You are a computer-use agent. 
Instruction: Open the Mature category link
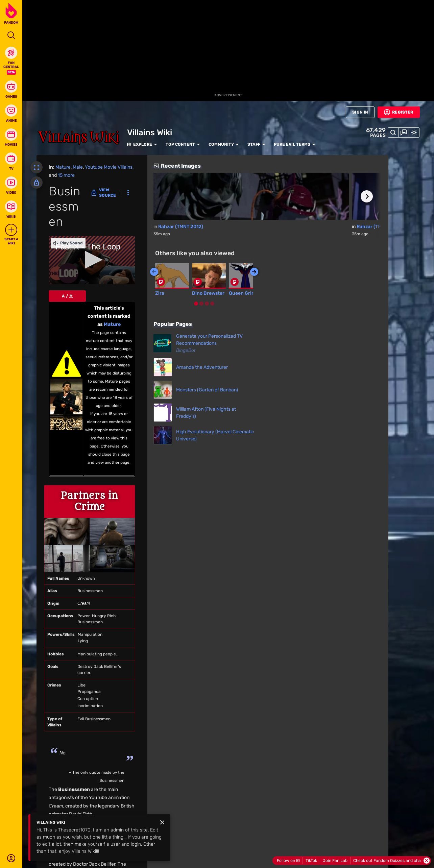point(63,167)
